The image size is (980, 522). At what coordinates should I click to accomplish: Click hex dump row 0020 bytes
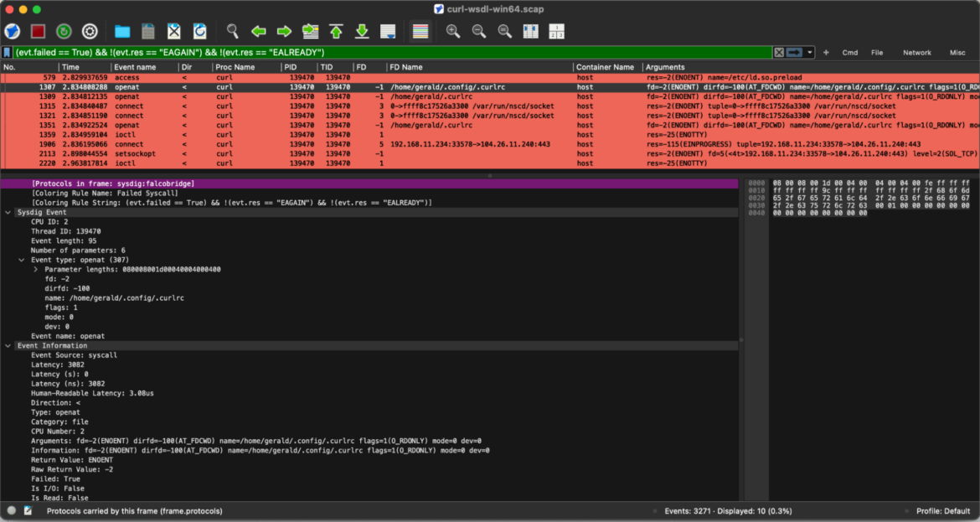tap(871, 199)
